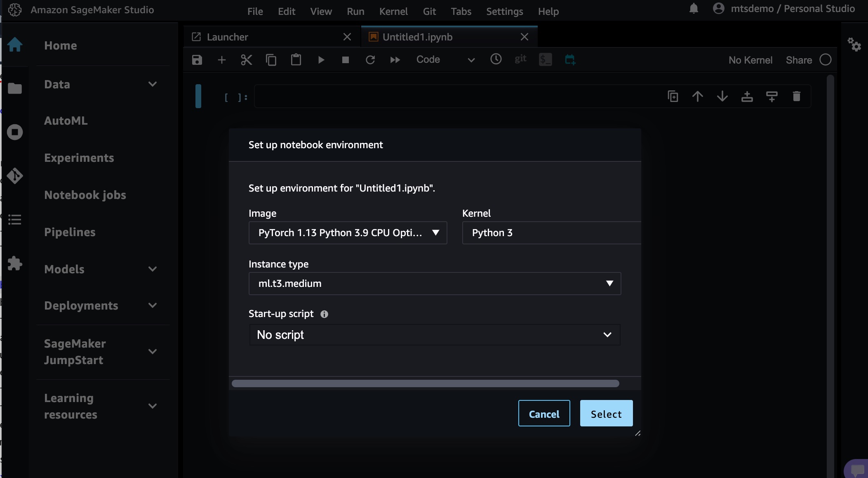Click the save notebook icon
The width and height of the screenshot is (868, 478).
pos(197,60)
